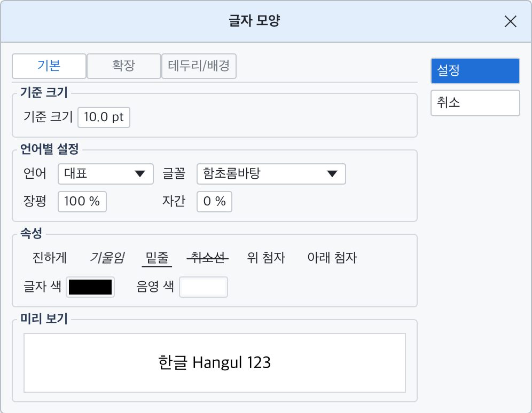Toggle 위 첨자 superscript attribute
The width and height of the screenshot is (532, 413).
click(266, 258)
